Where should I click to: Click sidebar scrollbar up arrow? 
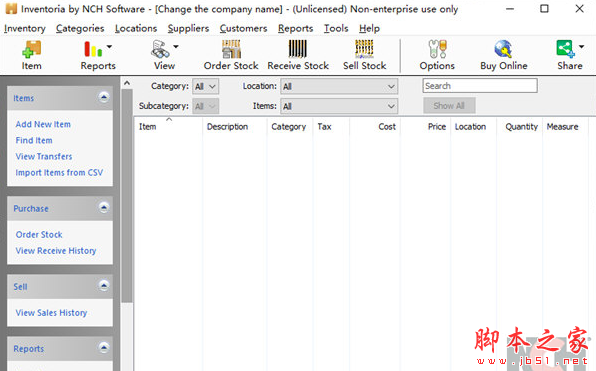(127, 83)
